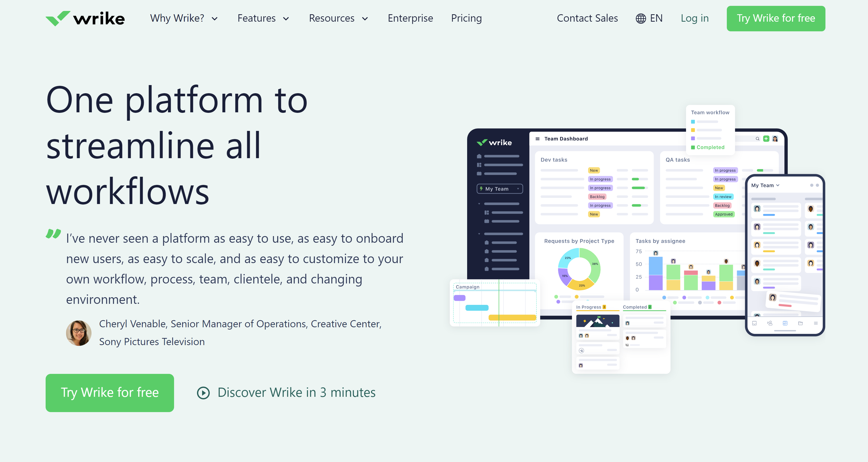
Task: Click the Contact Sales link
Action: coord(587,18)
